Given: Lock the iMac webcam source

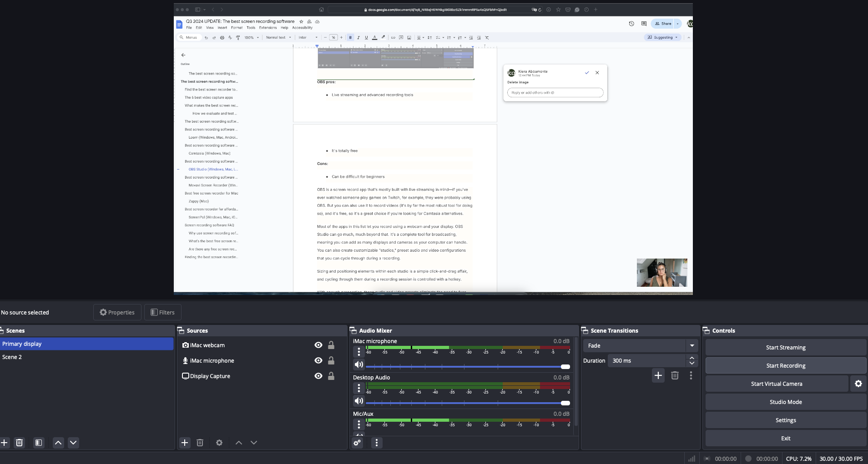Looking at the screenshot, I should click(331, 345).
